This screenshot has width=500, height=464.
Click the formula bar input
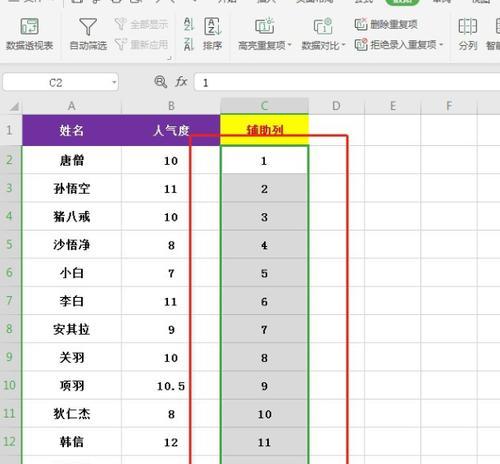(347, 82)
